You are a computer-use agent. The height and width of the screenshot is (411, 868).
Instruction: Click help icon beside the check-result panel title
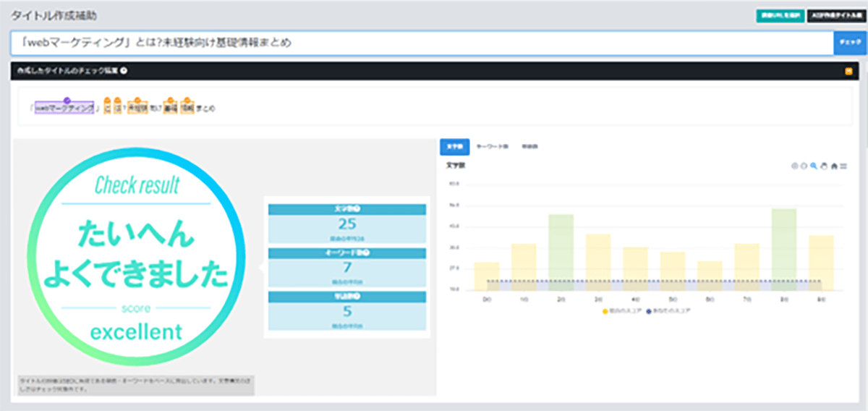pyautogui.click(x=124, y=71)
